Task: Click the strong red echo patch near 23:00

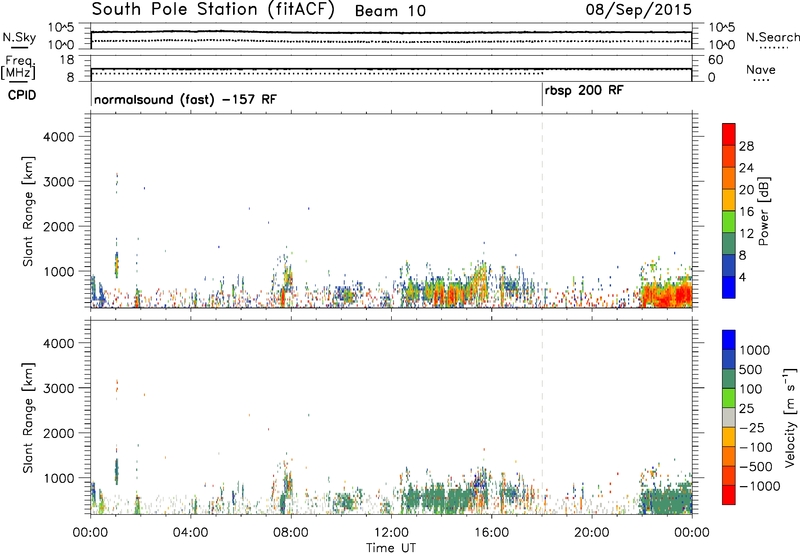Action: (x=667, y=295)
